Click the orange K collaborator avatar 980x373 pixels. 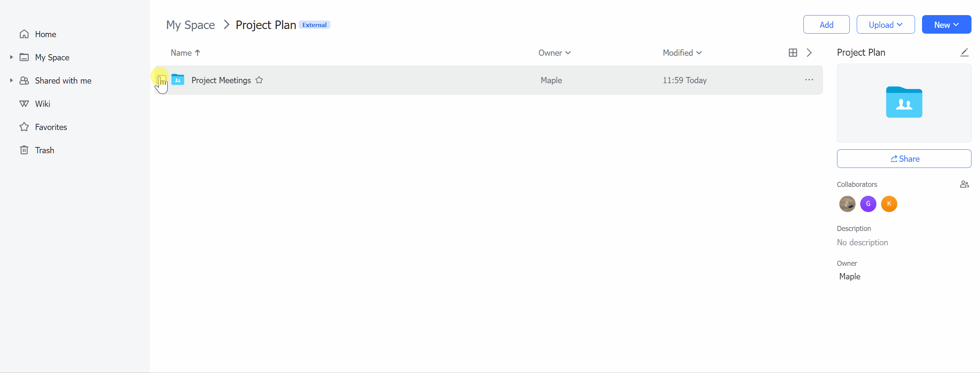(889, 204)
